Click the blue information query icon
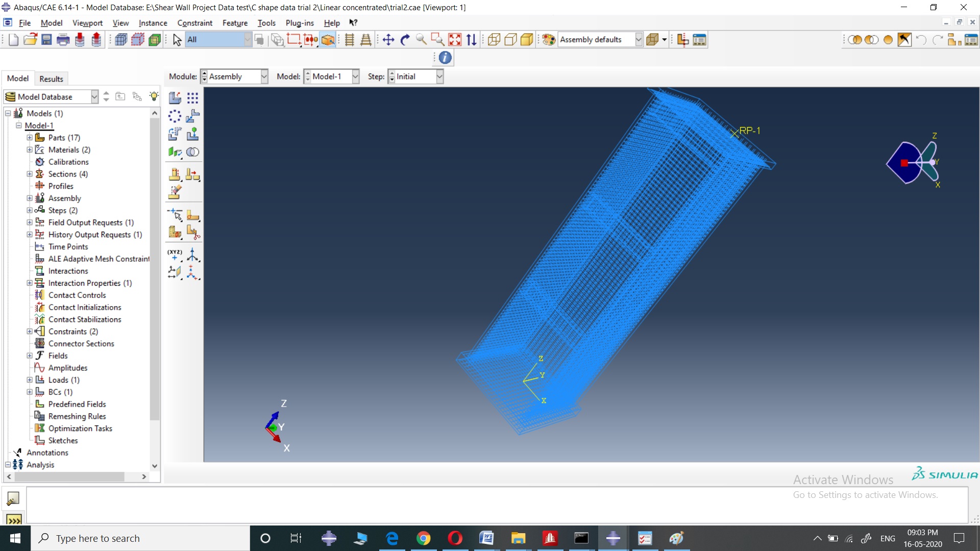This screenshot has height=551, width=980. click(x=445, y=58)
